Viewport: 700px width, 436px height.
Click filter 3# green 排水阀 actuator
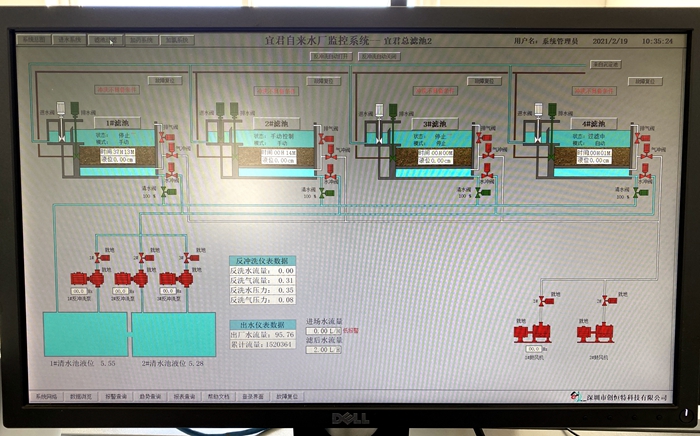(393, 111)
